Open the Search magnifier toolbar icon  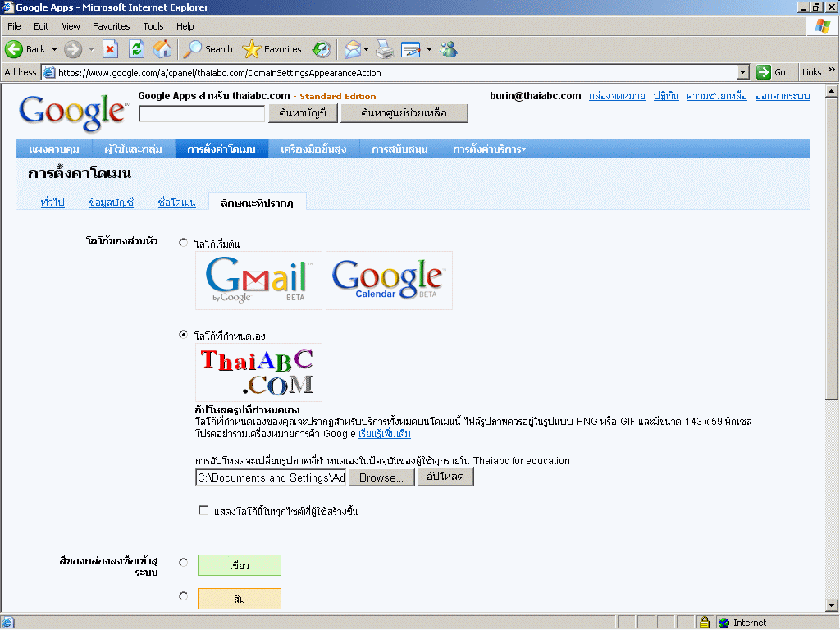[193, 49]
